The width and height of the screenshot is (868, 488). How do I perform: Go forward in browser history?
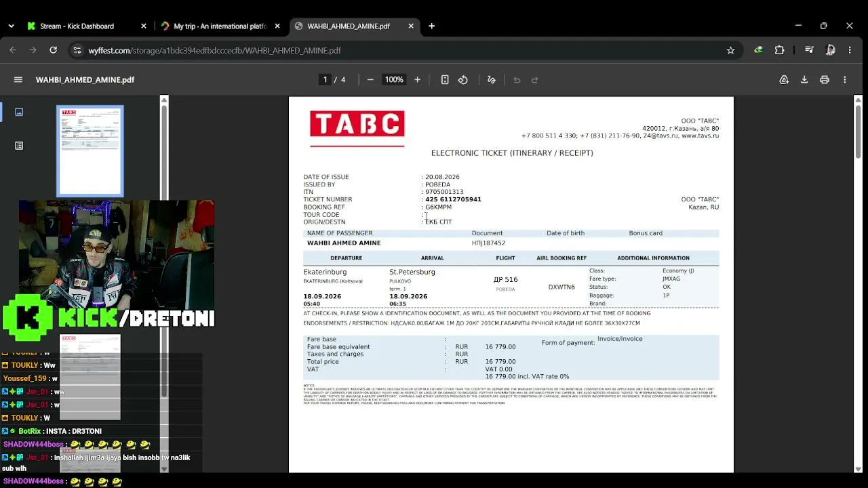(33, 50)
